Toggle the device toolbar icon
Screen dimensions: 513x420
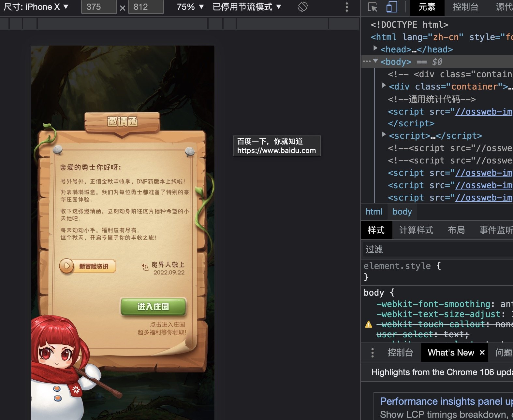coord(392,7)
